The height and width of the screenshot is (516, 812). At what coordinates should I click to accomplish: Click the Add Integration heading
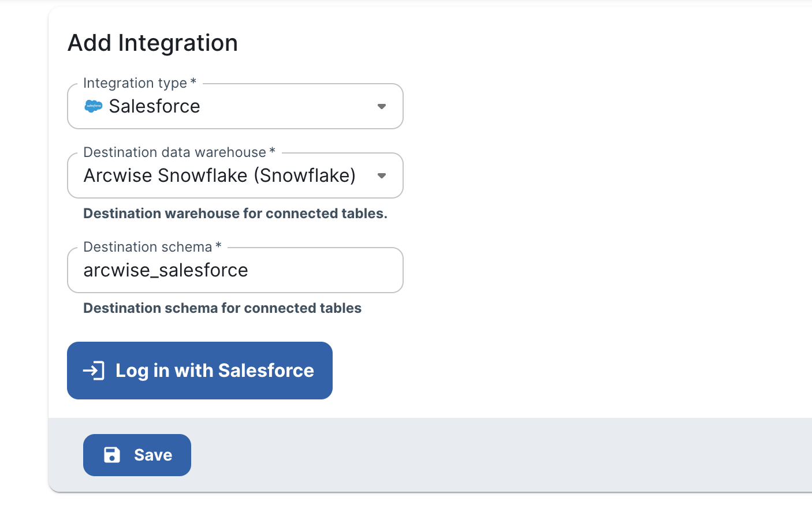(152, 43)
